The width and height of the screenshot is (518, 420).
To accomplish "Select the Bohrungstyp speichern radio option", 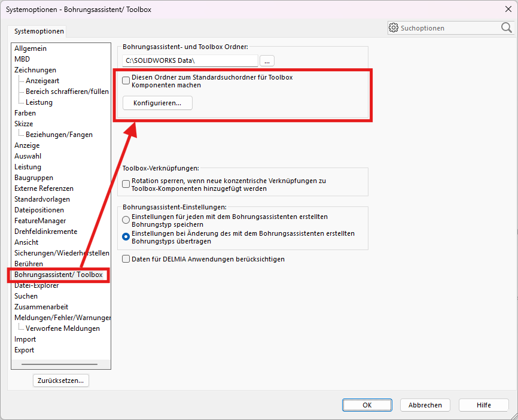I will [126, 220].
